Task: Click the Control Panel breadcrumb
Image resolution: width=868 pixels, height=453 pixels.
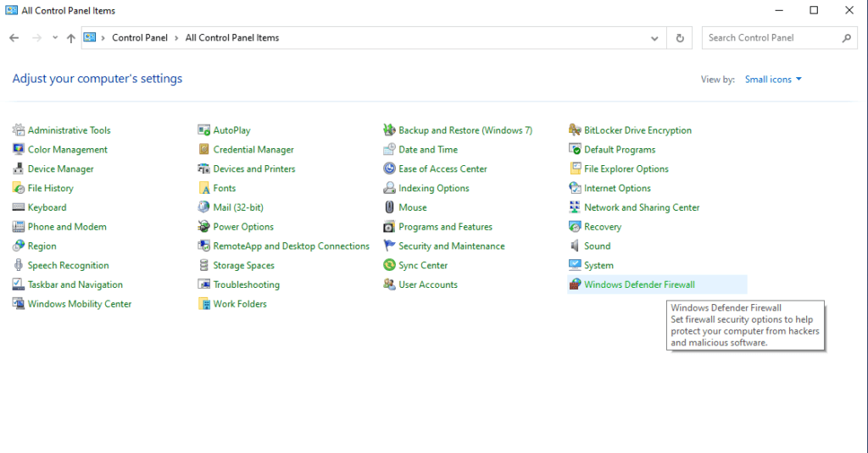Action: pos(140,37)
